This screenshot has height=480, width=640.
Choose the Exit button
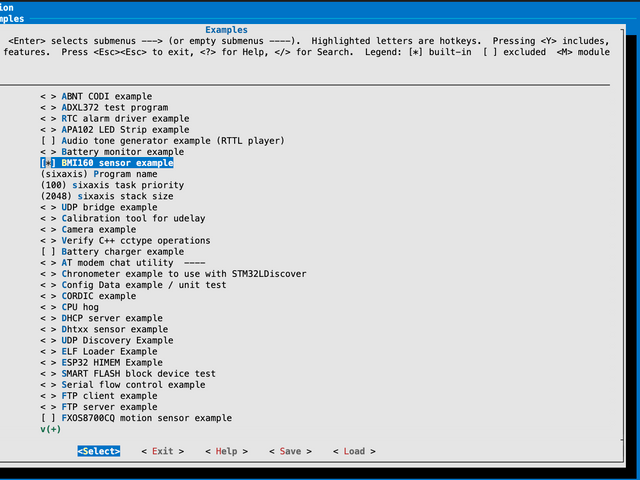(x=162, y=451)
